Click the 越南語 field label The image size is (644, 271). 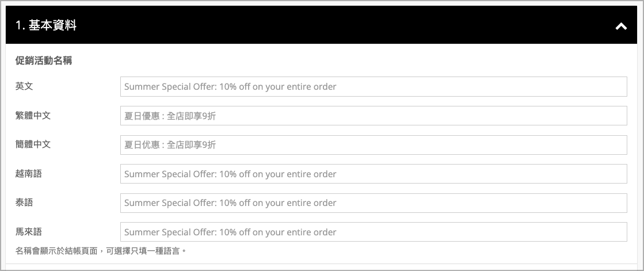(x=28, y=173)
